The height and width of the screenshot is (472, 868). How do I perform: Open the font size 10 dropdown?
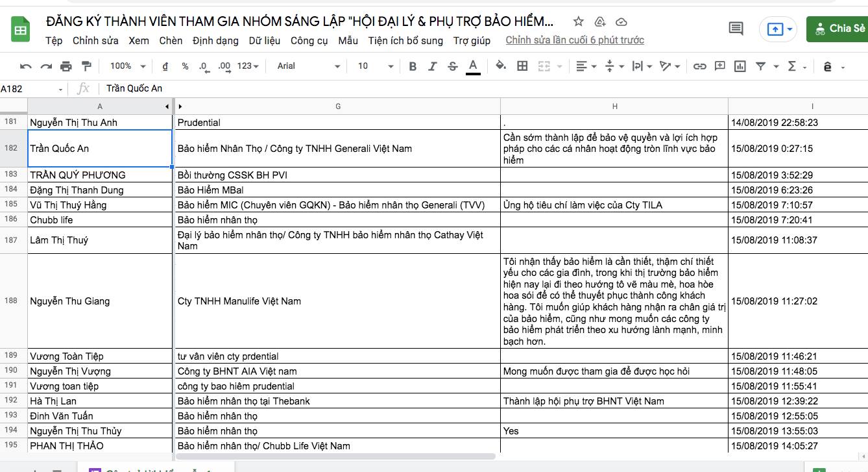[x=376, y=66]
